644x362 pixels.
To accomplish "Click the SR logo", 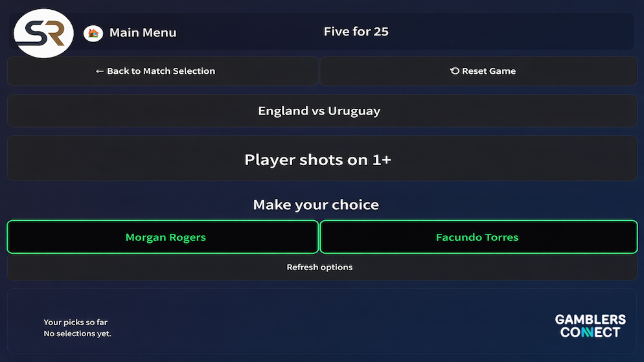I will 43,33.
